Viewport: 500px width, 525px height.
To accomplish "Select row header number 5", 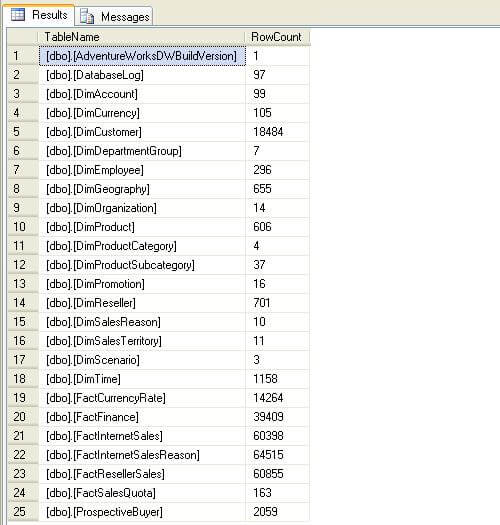I will point(23,132).
